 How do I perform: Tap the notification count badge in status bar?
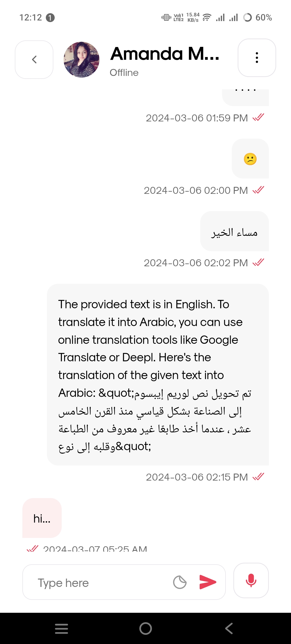50,18
